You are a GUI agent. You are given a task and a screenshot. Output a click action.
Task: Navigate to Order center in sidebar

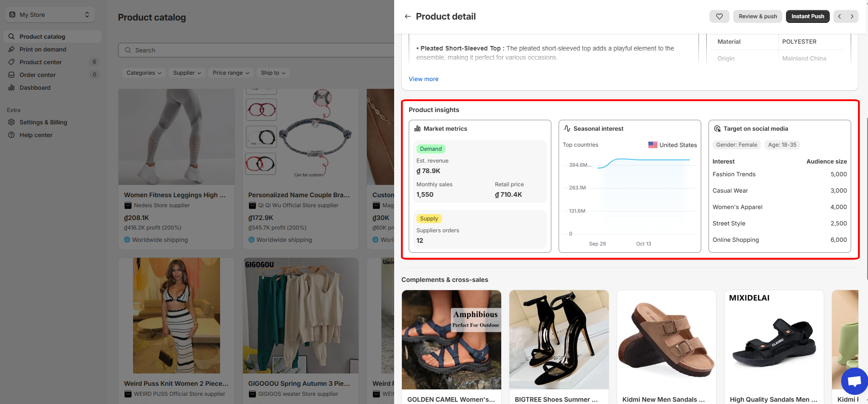(x=37, y=75)
